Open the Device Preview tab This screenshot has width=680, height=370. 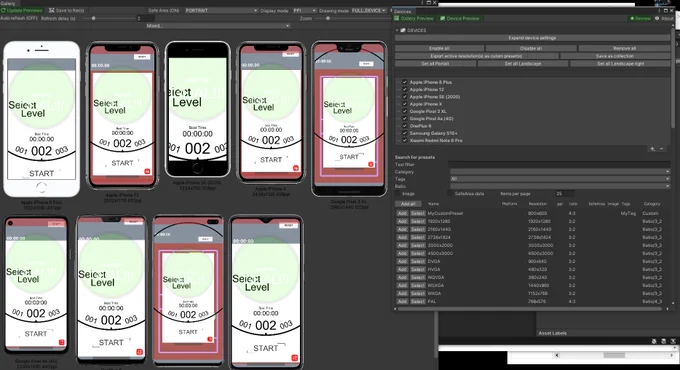[460, 18]
